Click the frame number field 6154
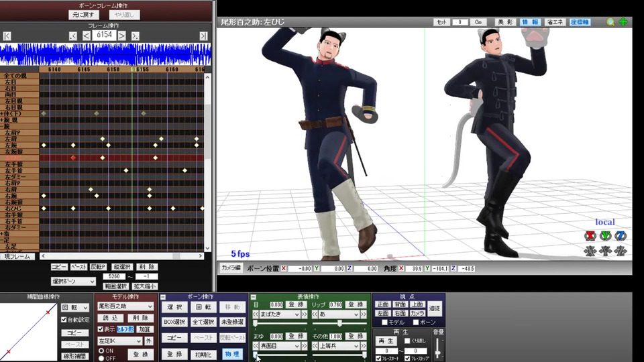This screenshot has width=644, height=362. [104, 36]
